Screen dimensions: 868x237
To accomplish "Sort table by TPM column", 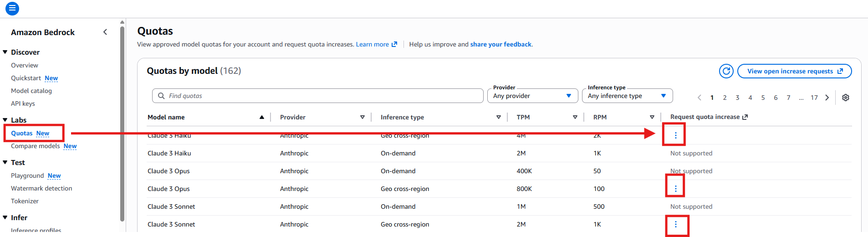I will pyautogui.click(x=575, y=117).
